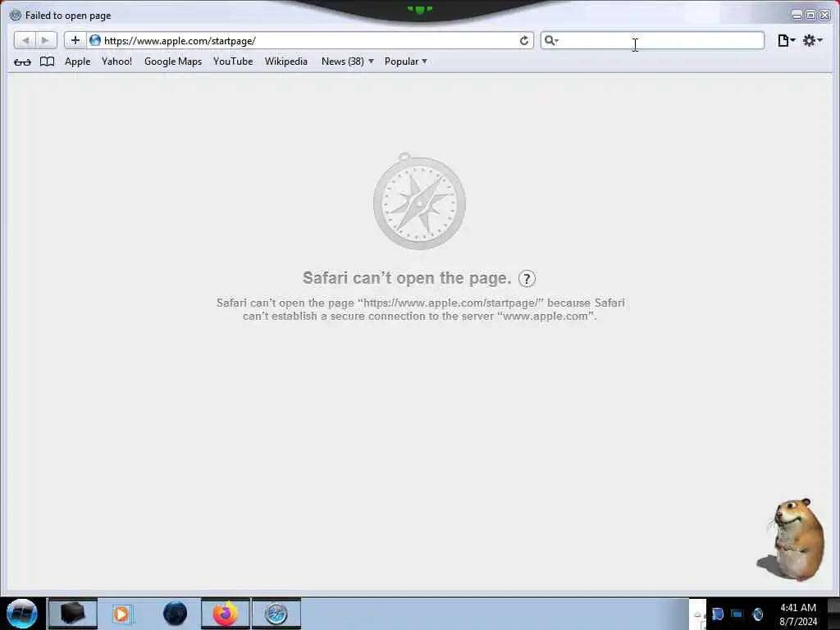
Task: Click the large Safari compass image
Action: [x=419, y=202]
